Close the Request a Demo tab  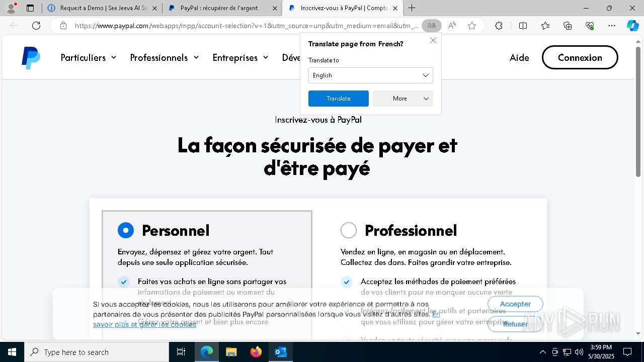pos(154,8)
